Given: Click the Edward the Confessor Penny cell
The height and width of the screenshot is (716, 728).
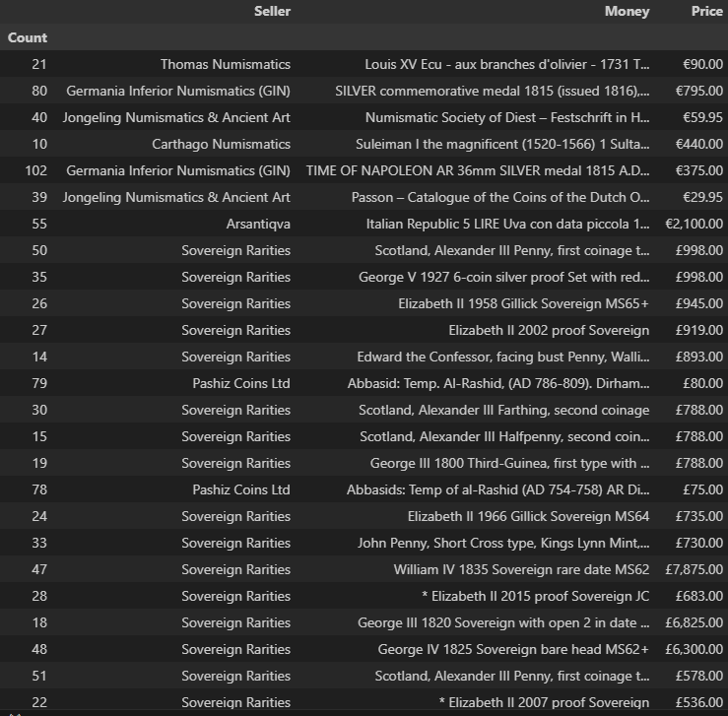Looking at the screenshot, I should [x=502, y=357].
